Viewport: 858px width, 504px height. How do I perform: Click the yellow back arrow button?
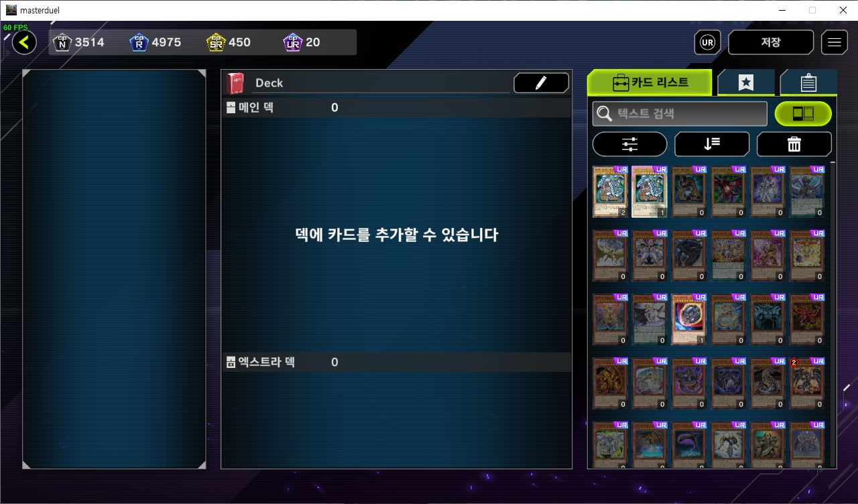point(24,42)
